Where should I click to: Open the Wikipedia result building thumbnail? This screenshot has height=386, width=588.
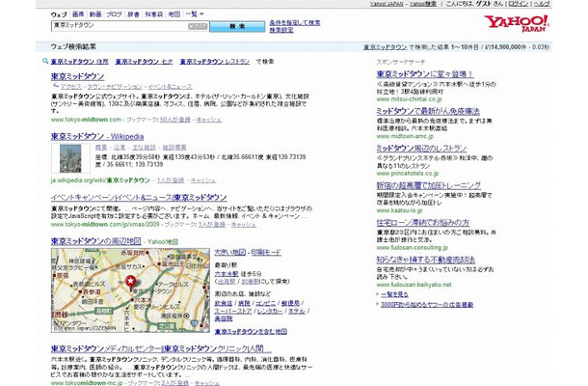pos(70,158)
